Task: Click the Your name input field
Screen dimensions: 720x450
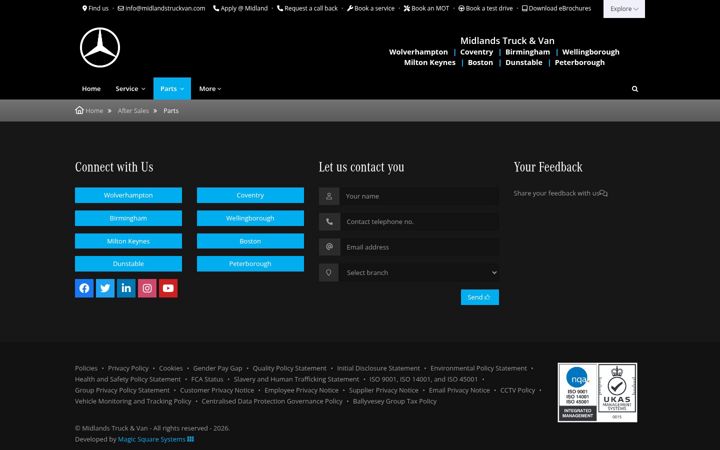Action: click(419, 196)
